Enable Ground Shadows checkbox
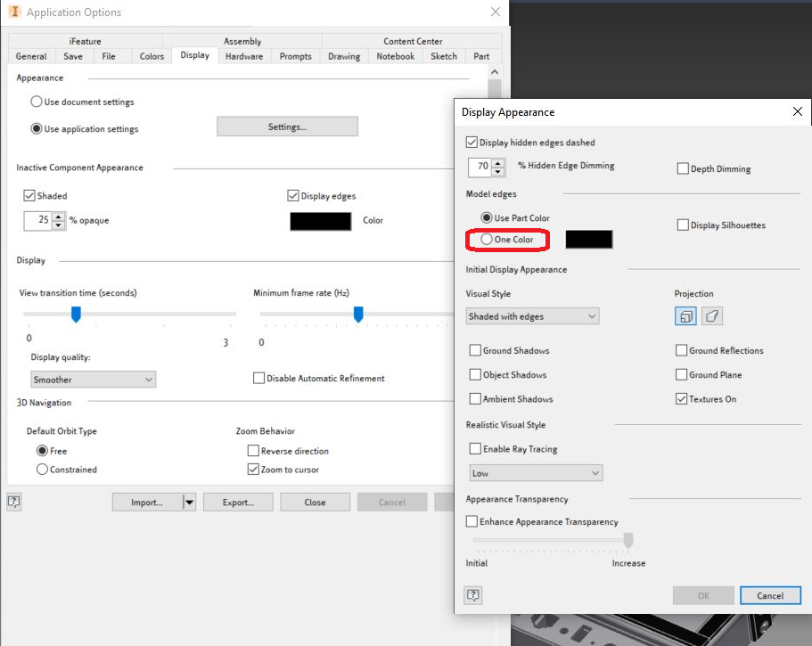 coord(475,350)
